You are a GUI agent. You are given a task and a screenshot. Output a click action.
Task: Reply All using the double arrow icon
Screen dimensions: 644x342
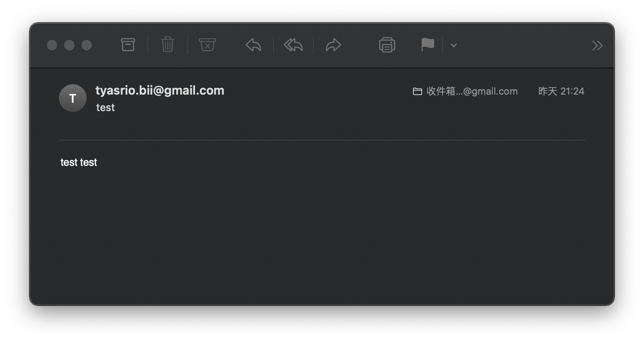(x=293, y=45)
